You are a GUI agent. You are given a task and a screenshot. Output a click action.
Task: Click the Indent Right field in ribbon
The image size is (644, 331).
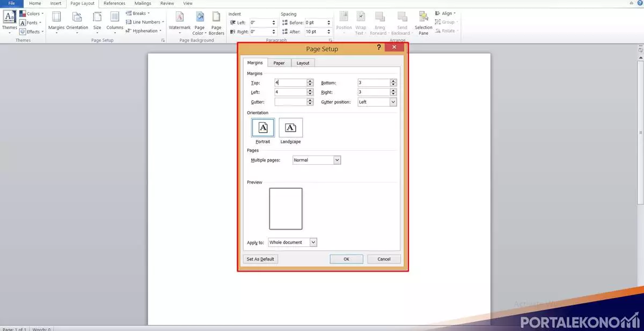tap(263, 32)
